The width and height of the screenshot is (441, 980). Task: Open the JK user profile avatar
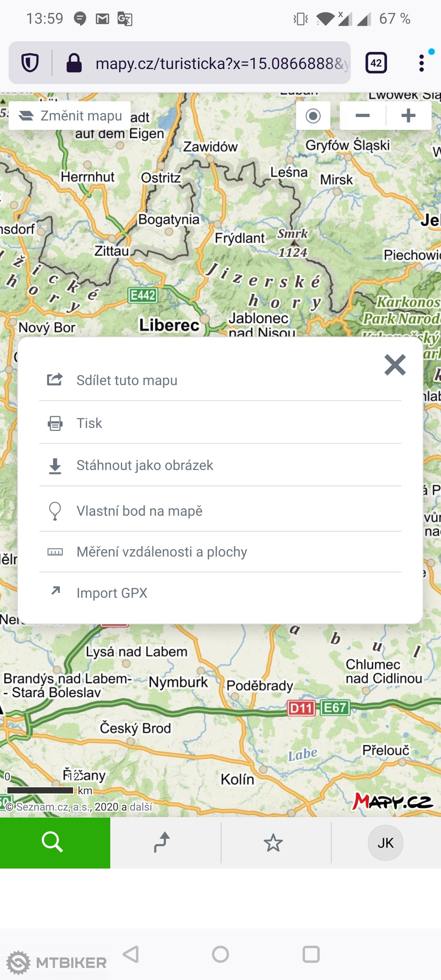point(385,843)
